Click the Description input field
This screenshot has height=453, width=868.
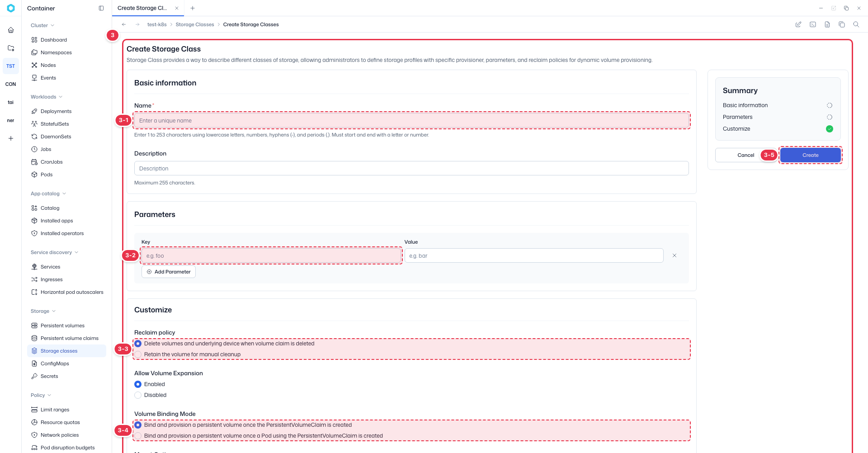pyautogui.click(x=411, y=168)
